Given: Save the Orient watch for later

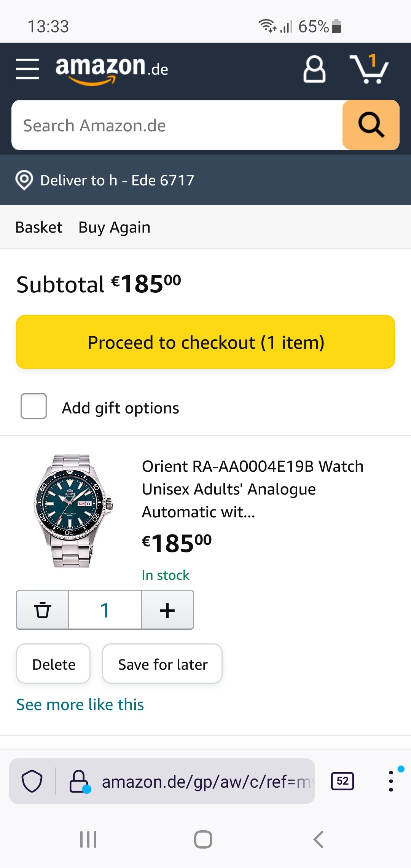Looking at the screenshot, I should pyautogui.click(x=162, y=664).
